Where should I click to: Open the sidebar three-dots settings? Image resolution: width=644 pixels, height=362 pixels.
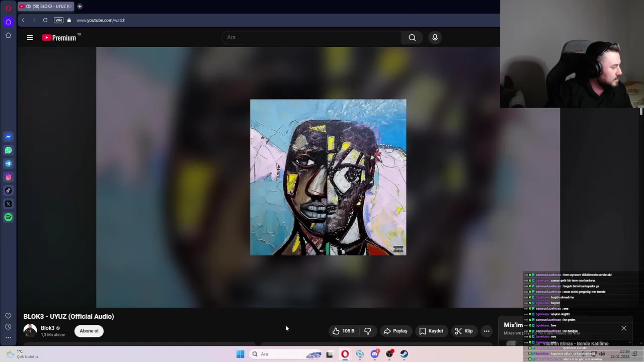(x=8, y=337)
